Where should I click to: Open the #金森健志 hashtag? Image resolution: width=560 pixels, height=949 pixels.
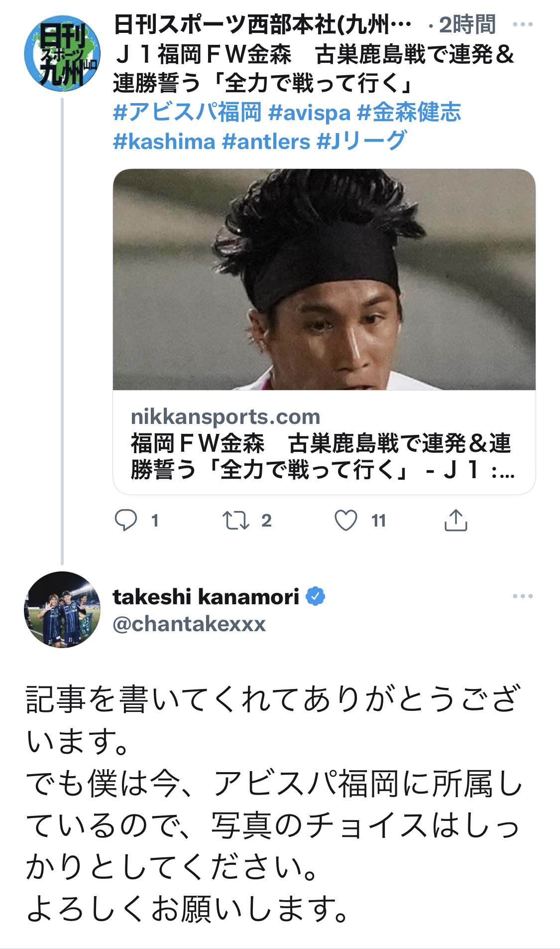click(x=409, y=113)
